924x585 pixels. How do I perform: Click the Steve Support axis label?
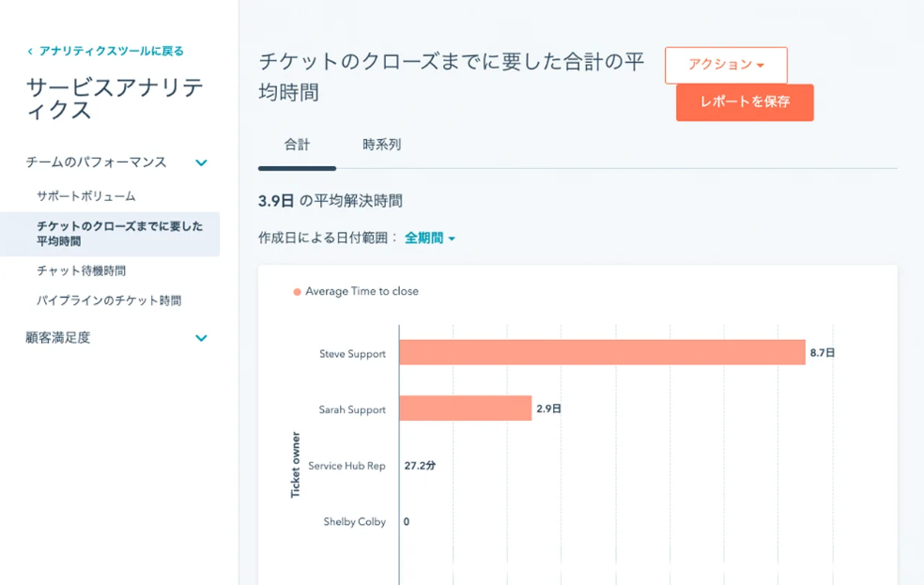tap(352, 354)
